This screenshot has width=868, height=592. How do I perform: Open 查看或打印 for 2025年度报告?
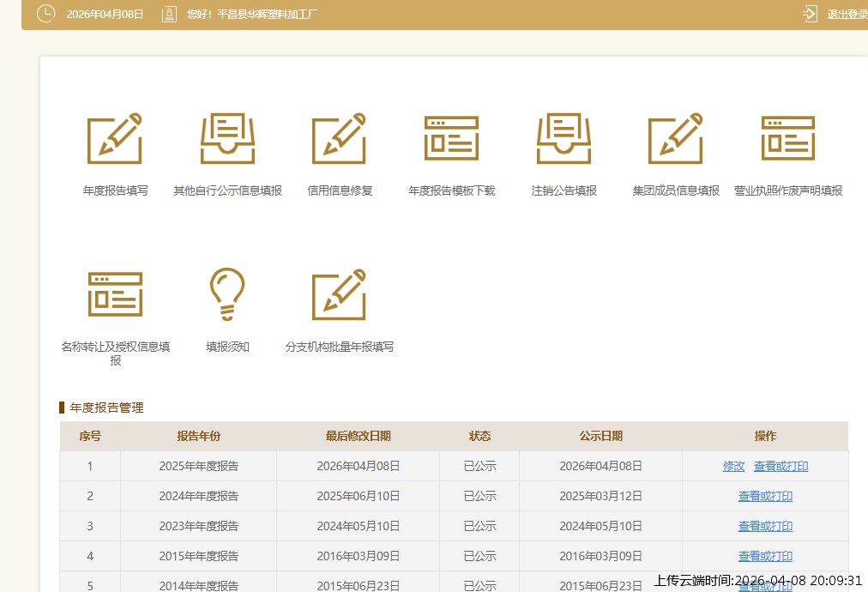click(781, 467)
